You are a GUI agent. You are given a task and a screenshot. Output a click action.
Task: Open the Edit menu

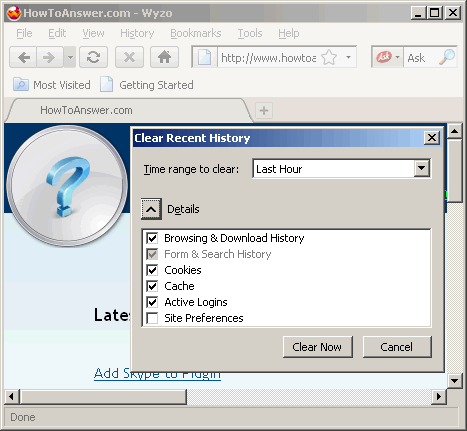57,33
